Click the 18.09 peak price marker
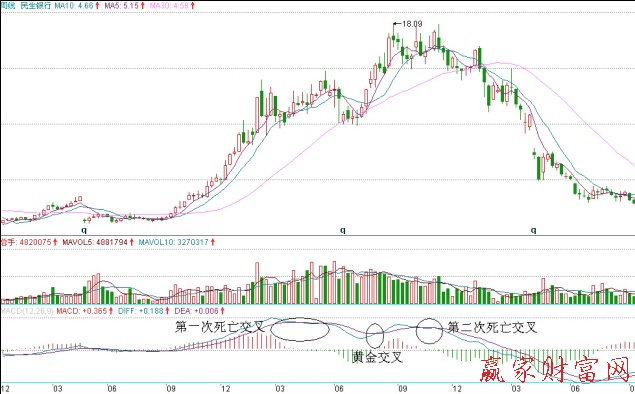Screen dimensions: 635x394 [412, 24]
